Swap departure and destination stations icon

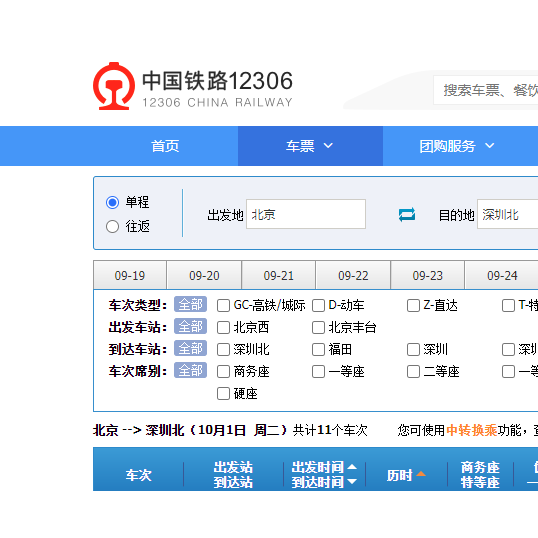click(407, 215)
